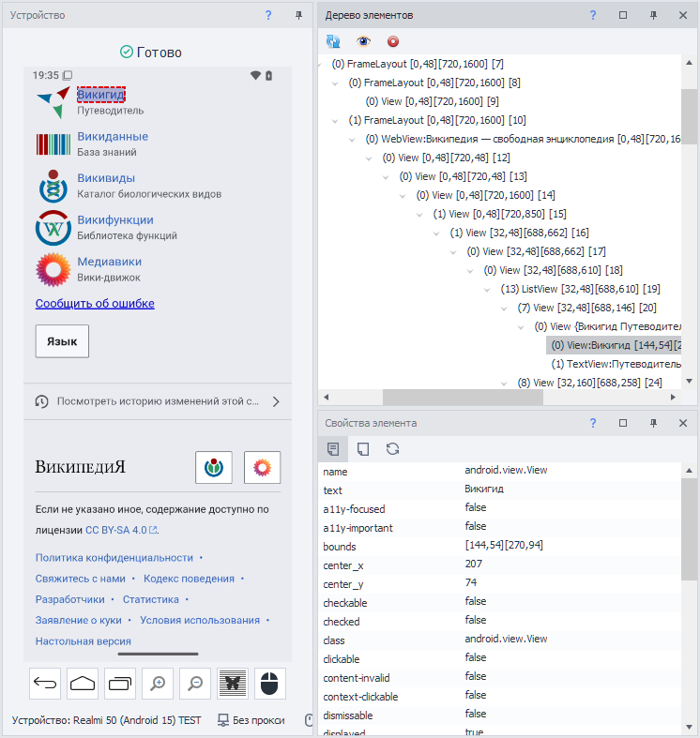Zoom in the device screen

[x=158, y=684]
